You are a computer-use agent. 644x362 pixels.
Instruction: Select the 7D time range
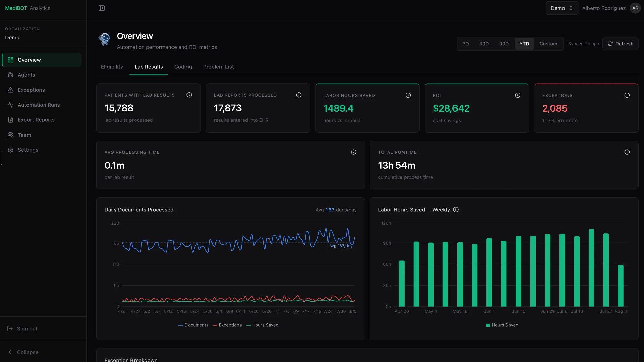466,44
